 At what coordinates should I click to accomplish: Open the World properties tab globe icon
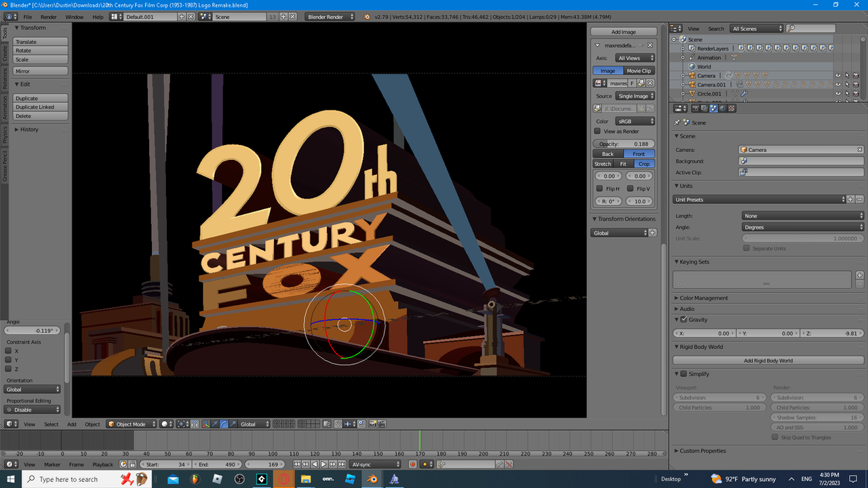click(x=722, y=108)
